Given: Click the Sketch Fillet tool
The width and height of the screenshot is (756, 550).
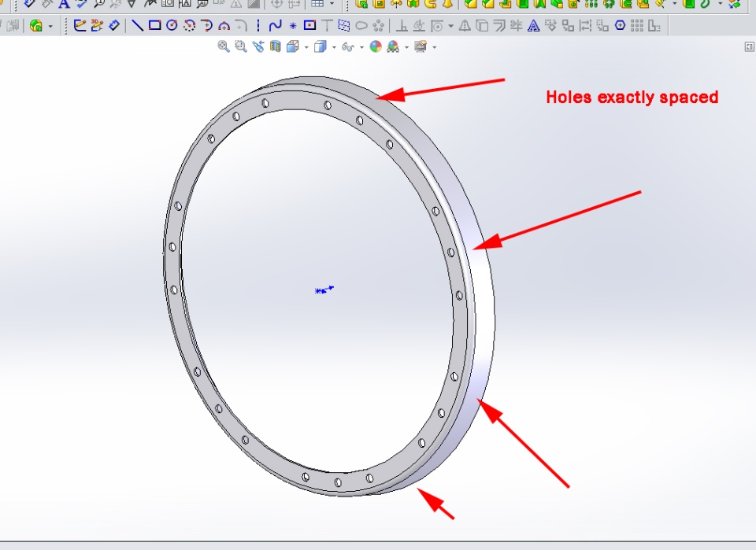Looking at the screenshot, I should [x=241, y=25].
